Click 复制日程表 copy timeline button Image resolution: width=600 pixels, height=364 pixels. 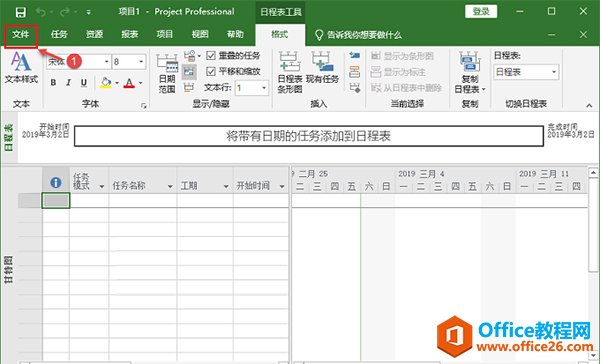pyautogui.click(x=470, y=73)
